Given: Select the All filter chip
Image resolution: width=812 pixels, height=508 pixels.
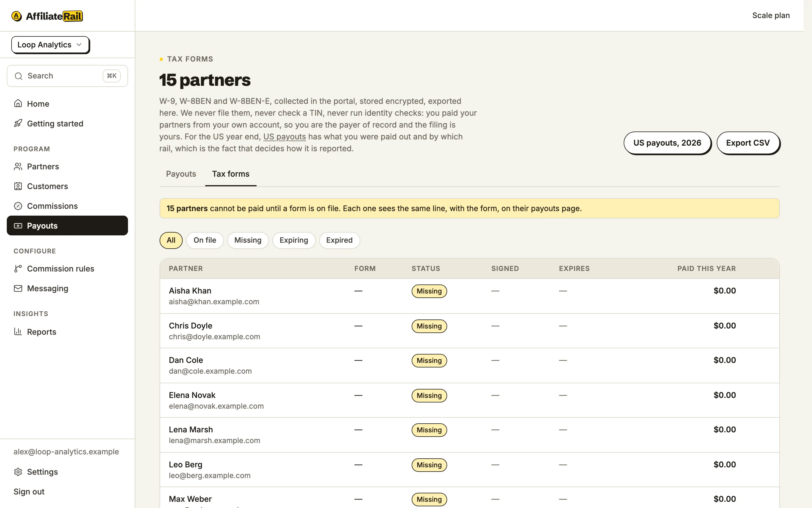Looking at the screenshot, I should pos(171,240).
